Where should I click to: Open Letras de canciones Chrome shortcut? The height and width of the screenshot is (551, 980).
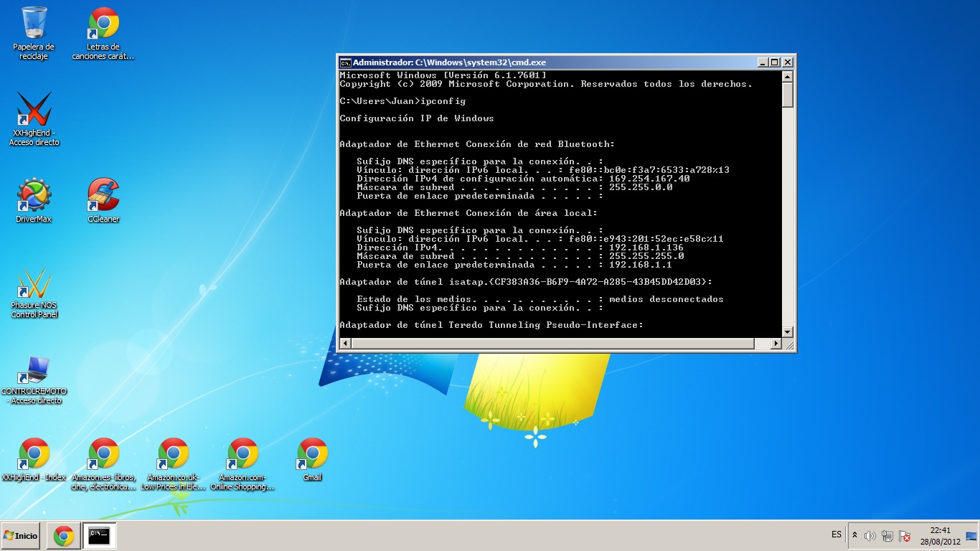(103, 33)
